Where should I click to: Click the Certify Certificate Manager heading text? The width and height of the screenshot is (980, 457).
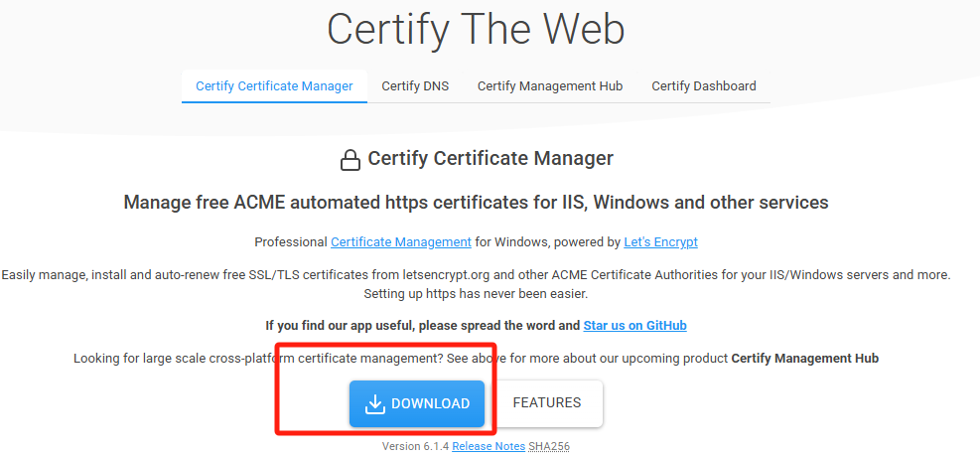click(490, 159)
